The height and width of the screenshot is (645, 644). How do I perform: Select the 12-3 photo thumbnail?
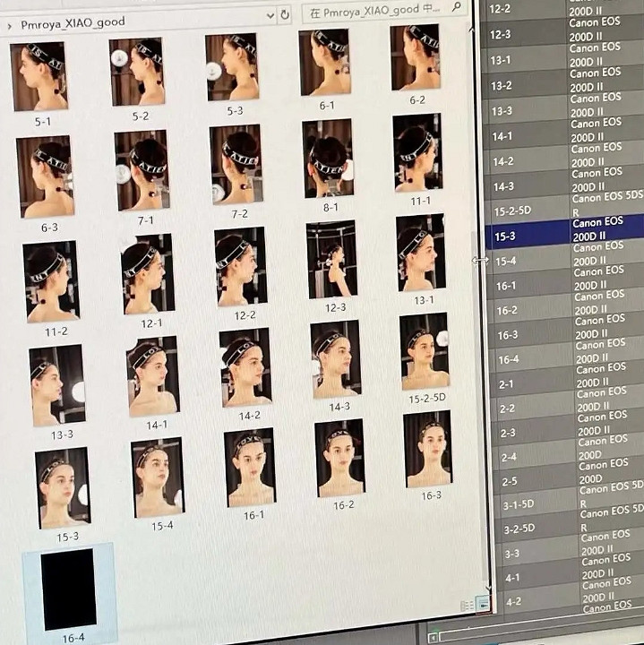(x=331, y=259)
